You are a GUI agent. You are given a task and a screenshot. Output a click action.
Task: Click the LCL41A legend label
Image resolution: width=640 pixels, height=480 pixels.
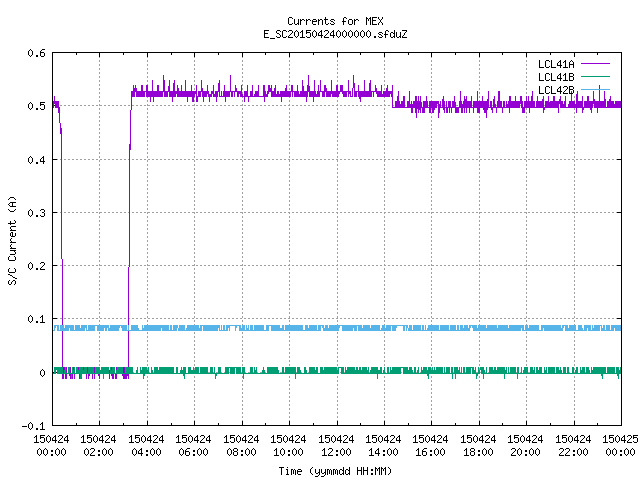pos(556,64)
